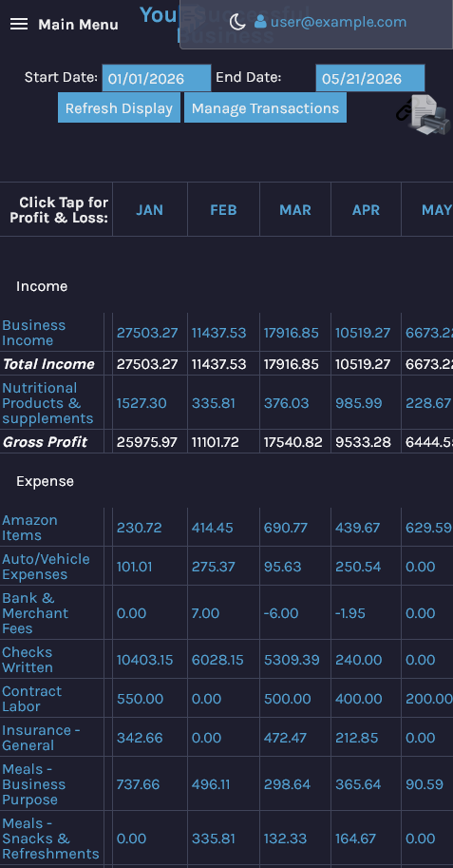
Task: Click the Main Menu text label
Action: [78, 25]
